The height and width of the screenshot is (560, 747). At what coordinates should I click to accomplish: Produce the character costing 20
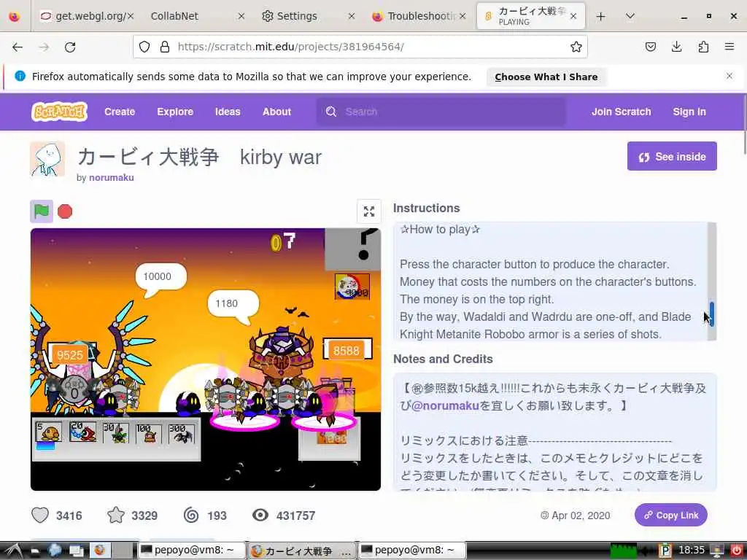[x=82, y=432]
